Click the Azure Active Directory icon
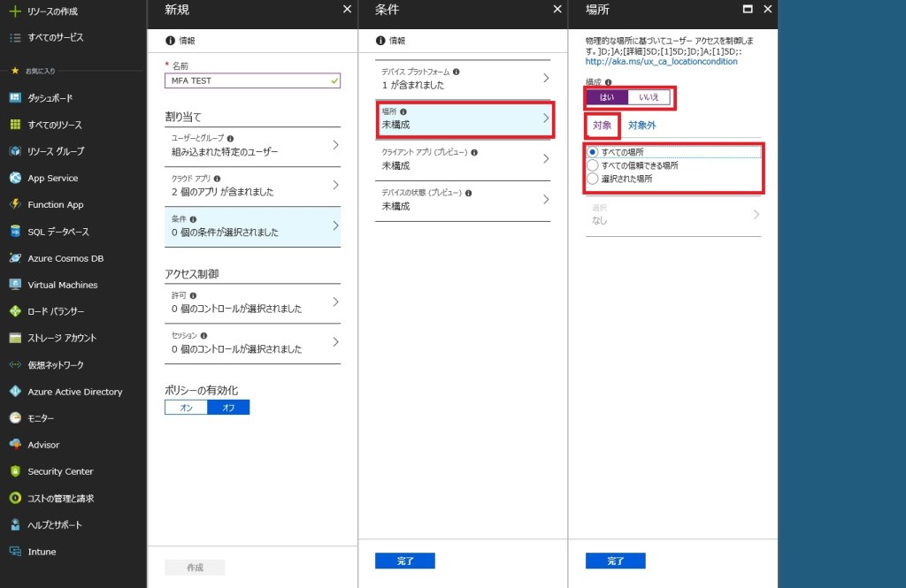Screen dimensions: 906x588 click(16, 391)
